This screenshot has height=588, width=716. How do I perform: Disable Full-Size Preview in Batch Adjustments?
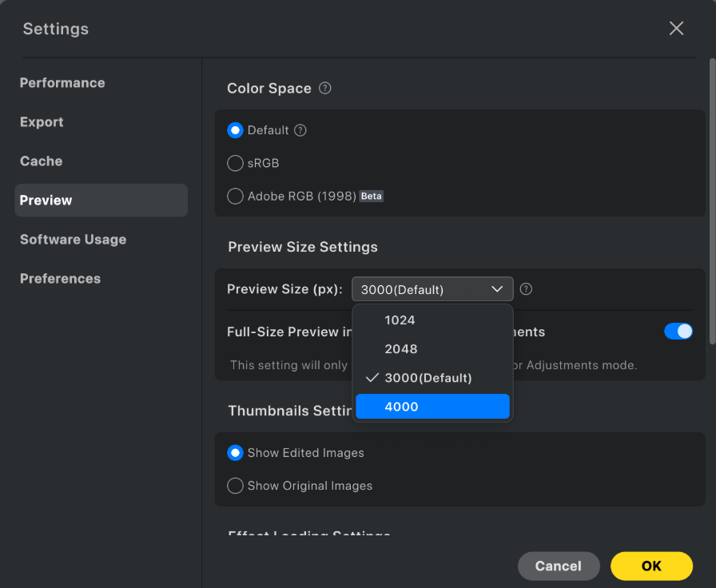coord(678,330)
